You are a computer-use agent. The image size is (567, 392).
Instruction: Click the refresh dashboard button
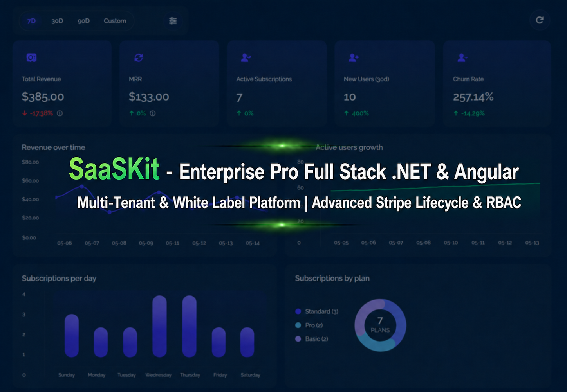click(540, 20)
